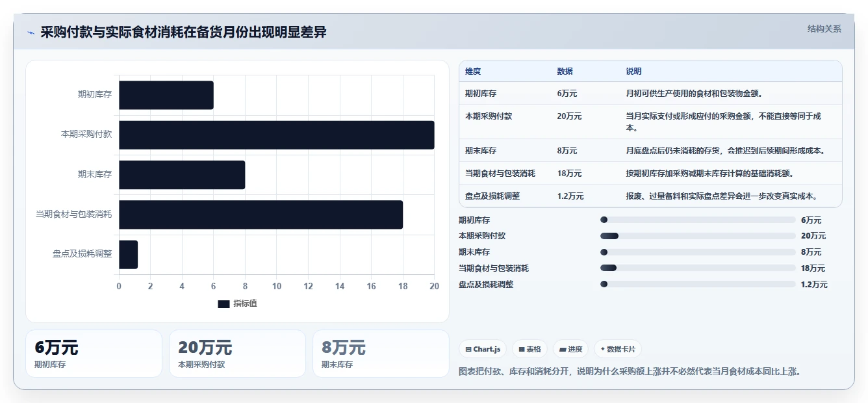This screenshot has height=403, width=868.
Task: Click 盘点及损耗调整 label in the progress list
Action: (486, 285)
